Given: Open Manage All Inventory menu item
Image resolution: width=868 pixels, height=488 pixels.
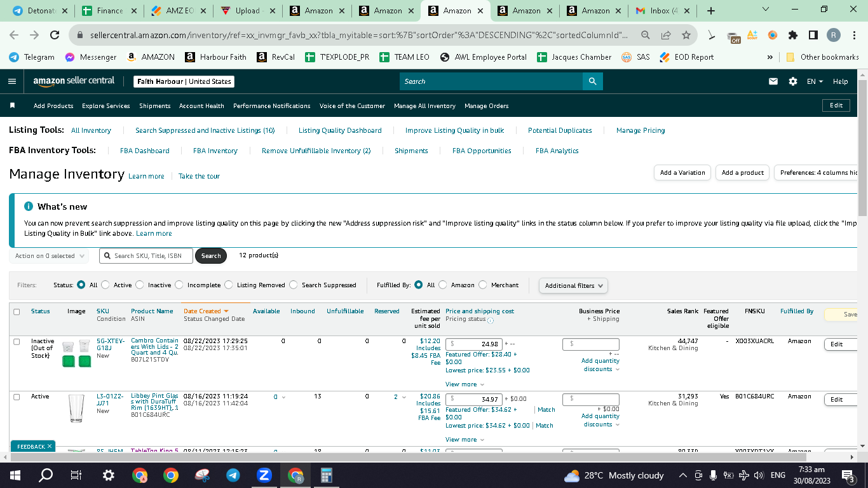Looking at the screenshot, I should click(x=424, y=105).
